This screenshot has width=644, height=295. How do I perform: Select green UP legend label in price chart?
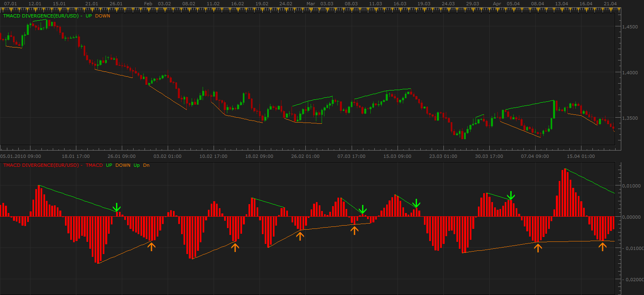tap(89, 16)
